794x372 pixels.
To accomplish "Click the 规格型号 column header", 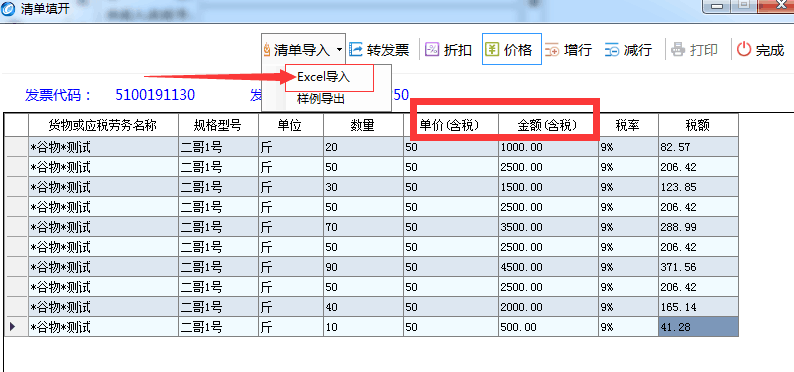I will [x=218, y=125].
